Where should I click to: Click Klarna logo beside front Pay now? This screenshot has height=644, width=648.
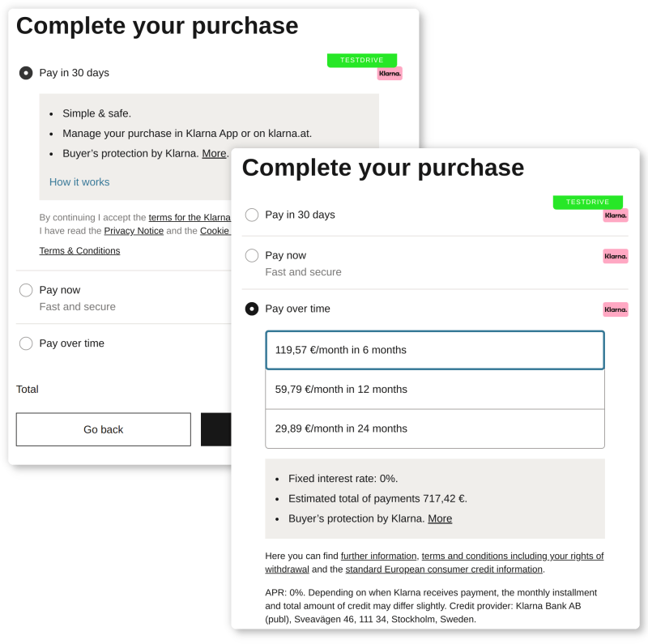click(615, 256)
